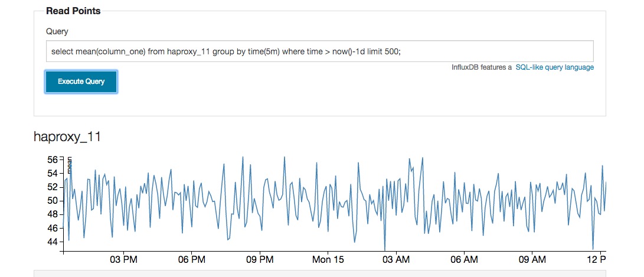
Task: Click the Execute Query button
Action: point(81,82)
